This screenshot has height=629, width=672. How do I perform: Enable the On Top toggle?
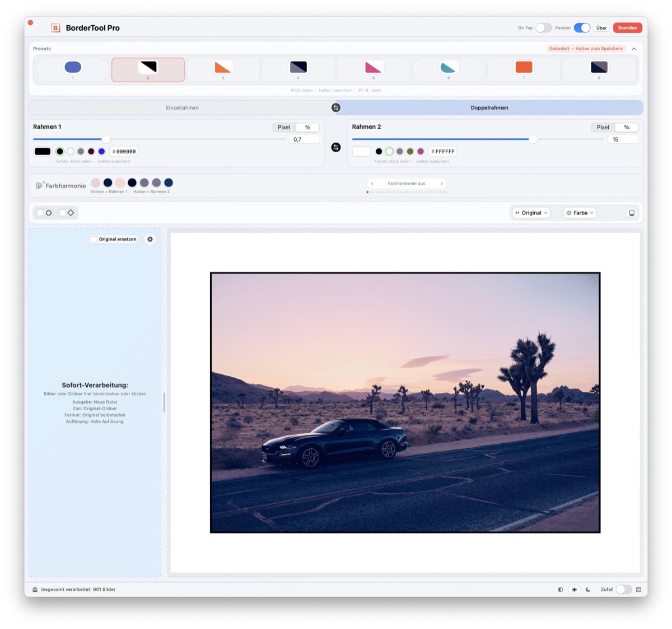click(543, 27)
